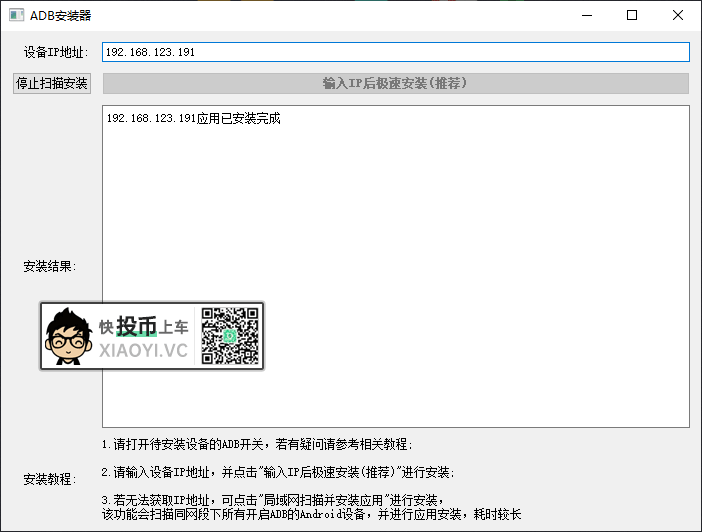Close the ADB安装器 window

click(678, 15)
